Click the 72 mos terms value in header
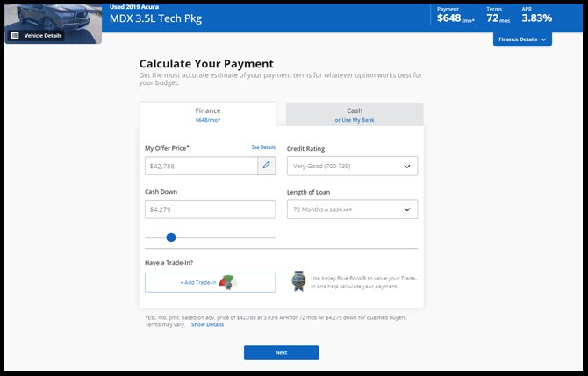The image size is (588, 376). coord(495,18)
